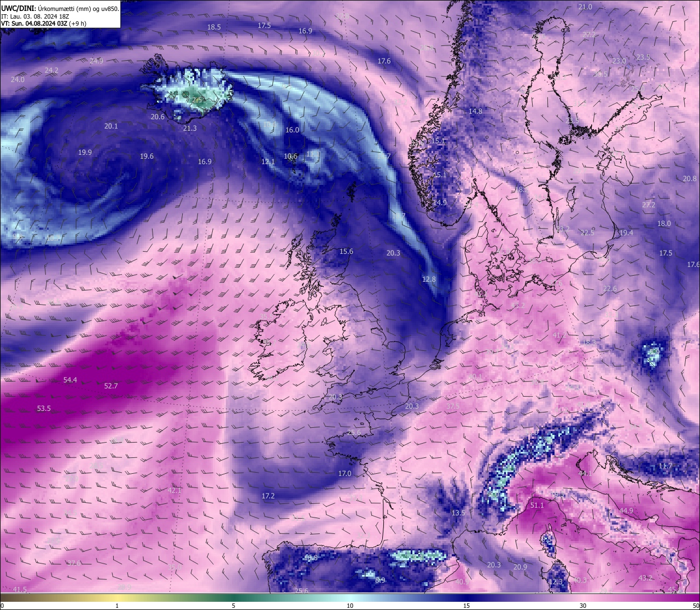Click the 44.9 value label
700x610 pixels.
click(x=626, y=511)
